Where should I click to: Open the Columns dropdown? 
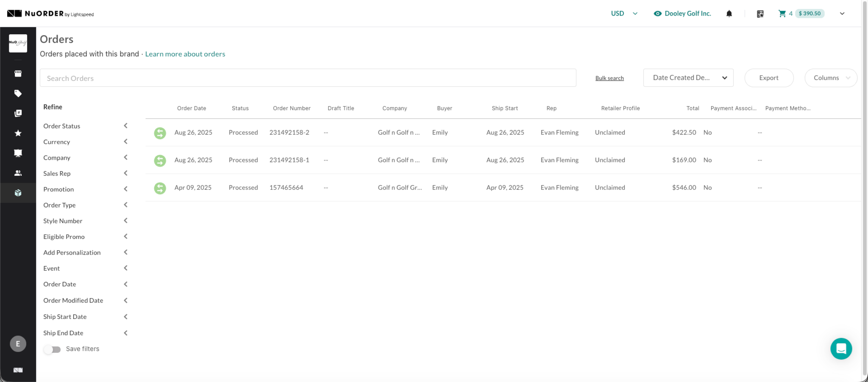(831, 78)
